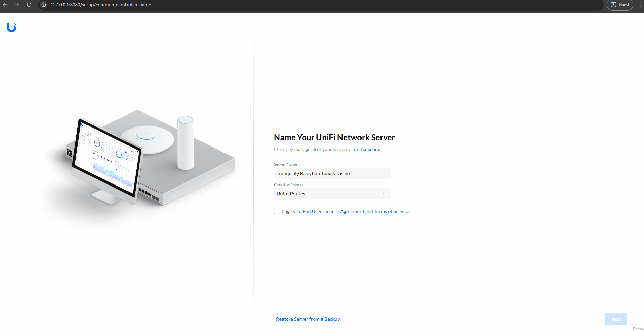Click the "I agree to" label text

[292, 211]
